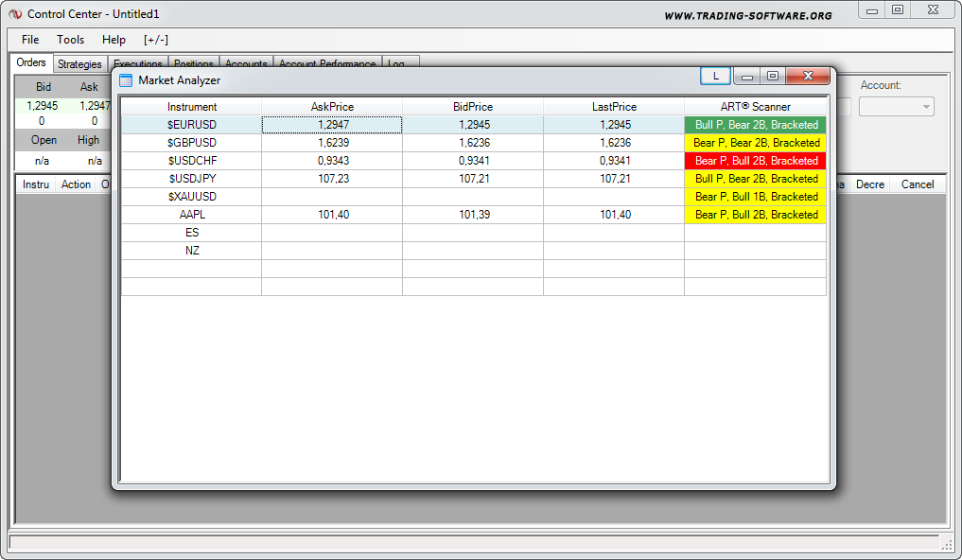Click the Control Center app icon

pos(15,14)
